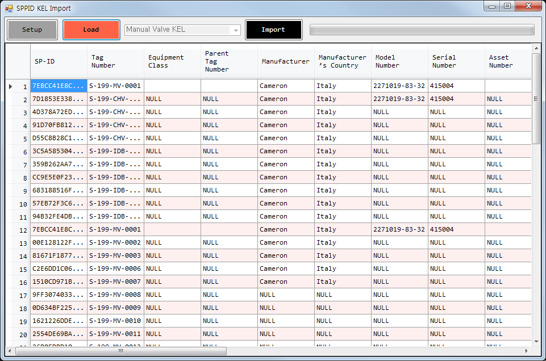Click the up arrow of vertical scrollbar
This screenshot has height=361, width=546.
[x=536, y=48]
